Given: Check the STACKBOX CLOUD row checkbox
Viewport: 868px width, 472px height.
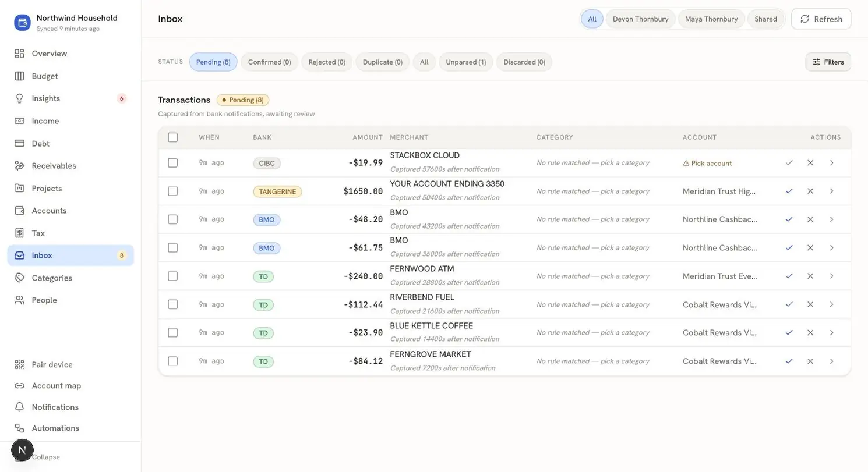Looking at the screenshot, I should click(173, 163).
